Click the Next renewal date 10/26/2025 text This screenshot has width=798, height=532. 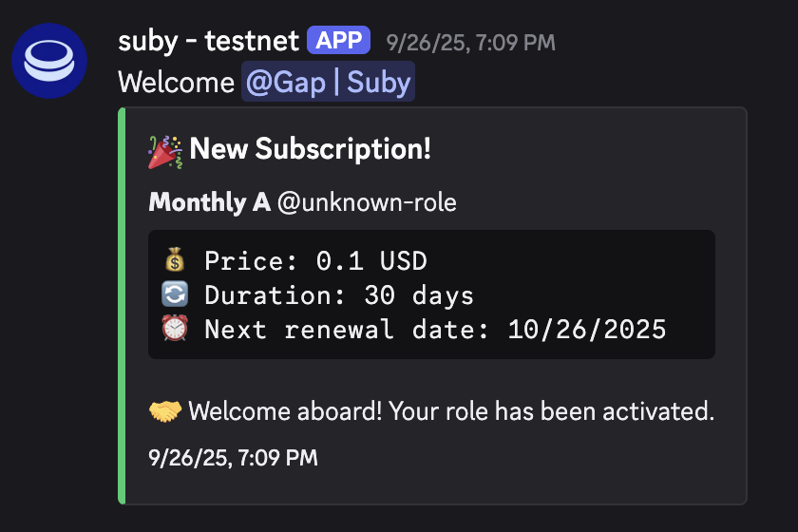tap(435, 330)
